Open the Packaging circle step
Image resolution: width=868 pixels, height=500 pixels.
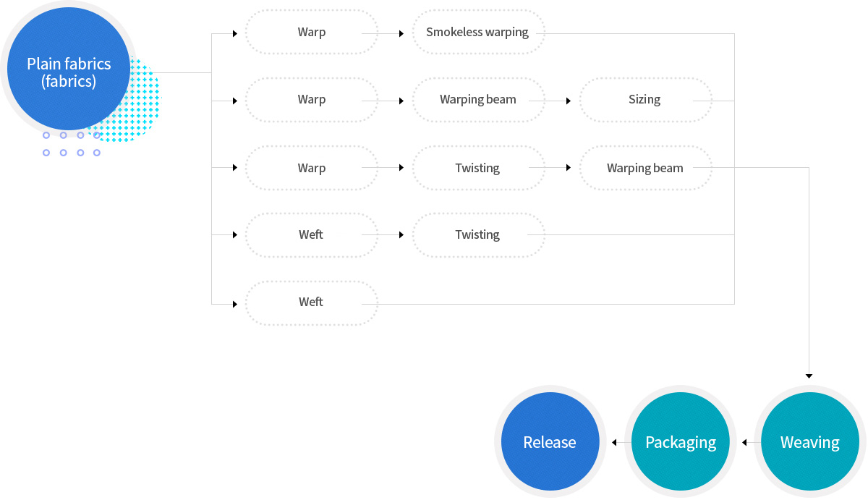pos(680,442)
